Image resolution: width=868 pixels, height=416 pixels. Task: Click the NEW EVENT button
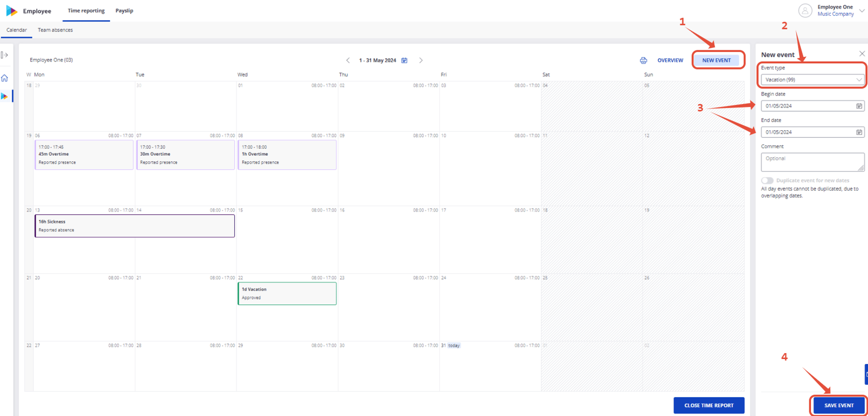point(717,60)
